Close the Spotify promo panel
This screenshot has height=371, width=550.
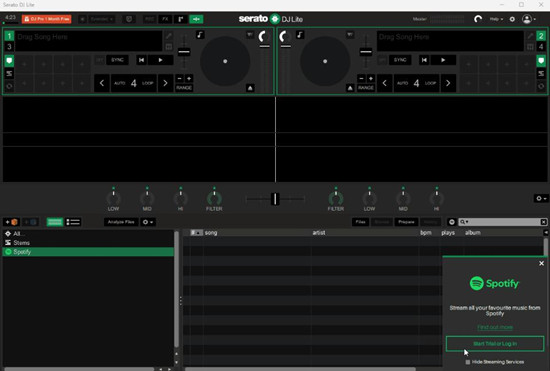click(541, 263)
